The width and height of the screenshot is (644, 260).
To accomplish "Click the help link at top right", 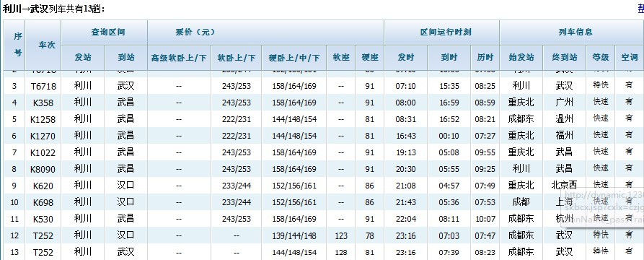I will [x=640, y=8].
